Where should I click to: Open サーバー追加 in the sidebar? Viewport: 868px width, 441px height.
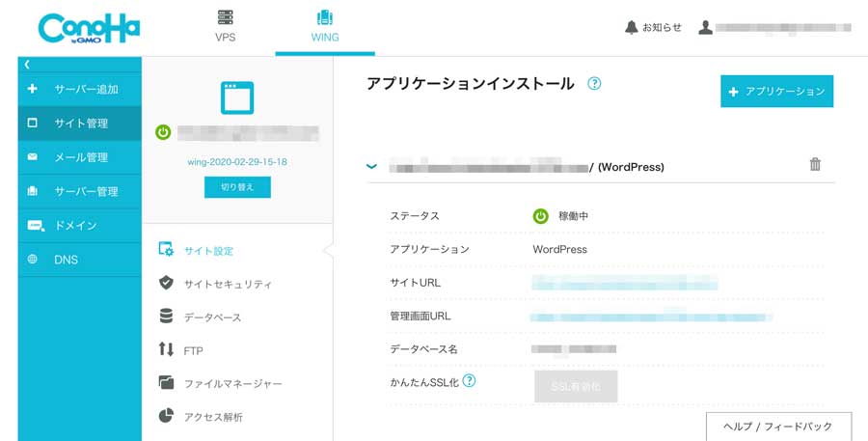coord(80,89)
